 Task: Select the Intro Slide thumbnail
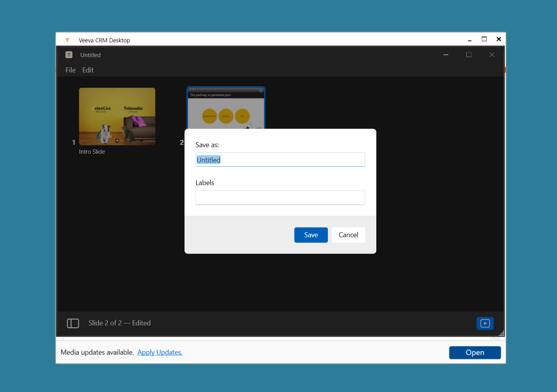(117, 116)
